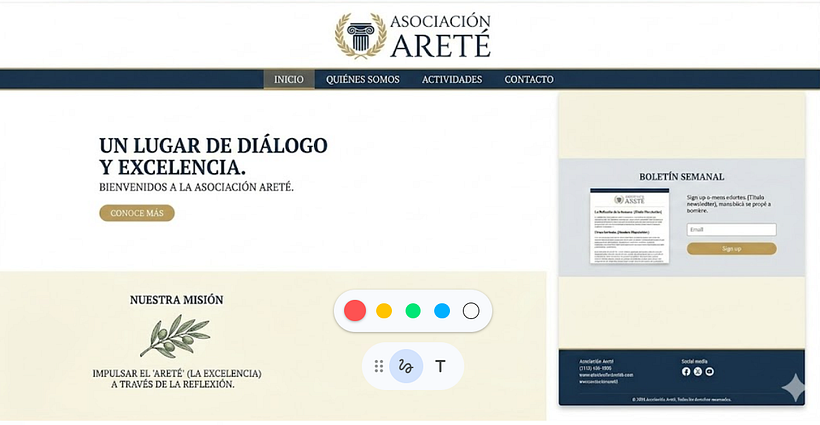Viewport: 820px width, 425px height.
Task: Select the freehand draw scribble tool
Action: click(406, 366)
